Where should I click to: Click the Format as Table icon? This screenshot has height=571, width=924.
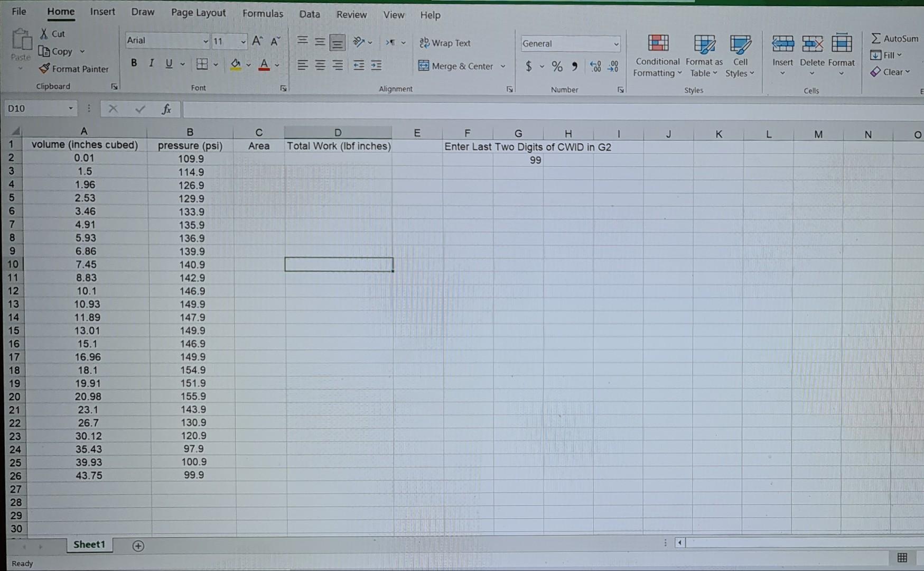click(704, 45)
